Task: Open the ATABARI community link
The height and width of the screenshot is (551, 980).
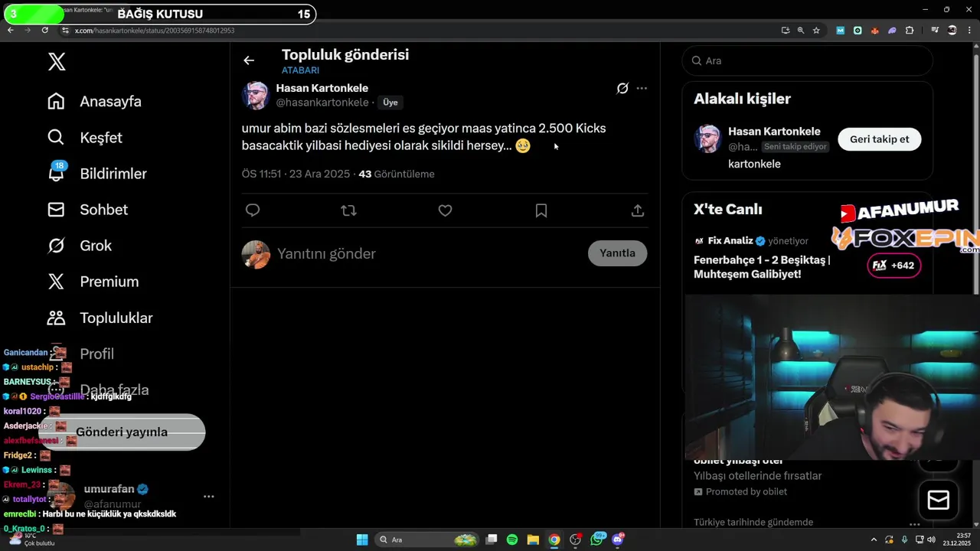Action: click(300, 70)
